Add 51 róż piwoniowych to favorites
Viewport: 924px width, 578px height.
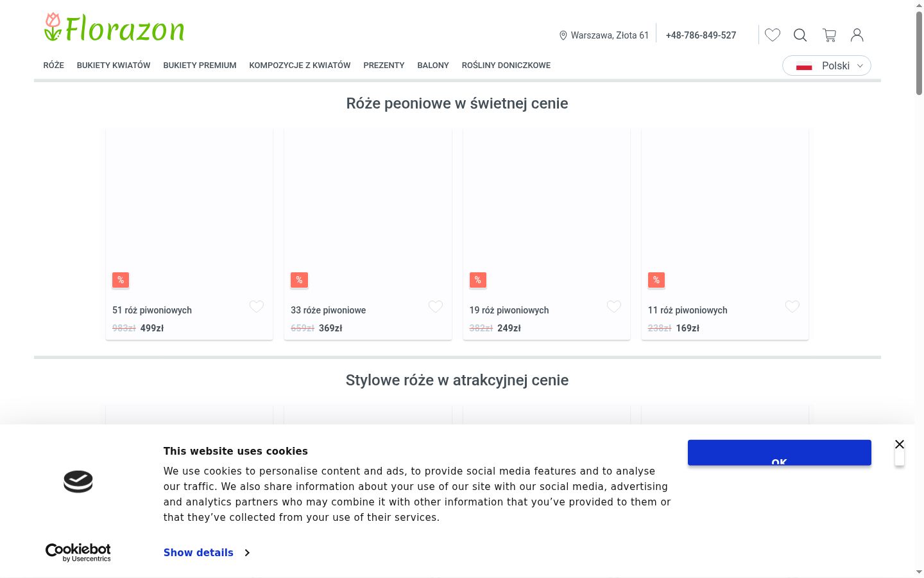pyautogui.click(x=257, y=306)
